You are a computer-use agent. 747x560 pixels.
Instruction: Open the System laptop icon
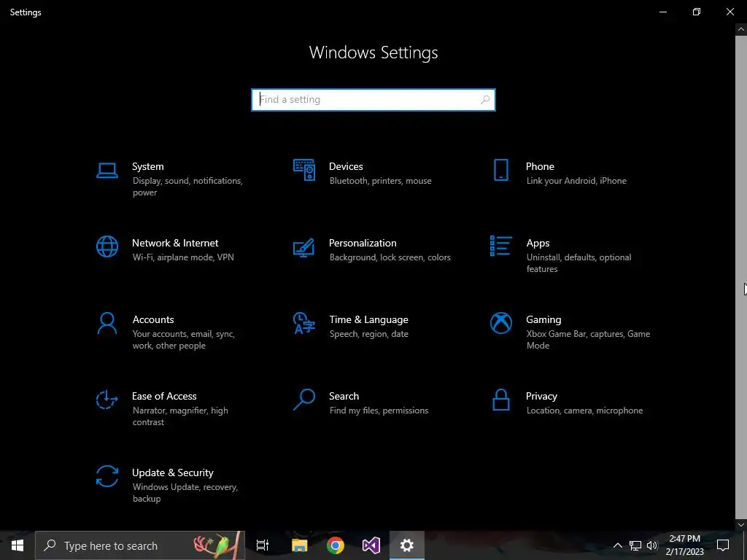point(107,170)
